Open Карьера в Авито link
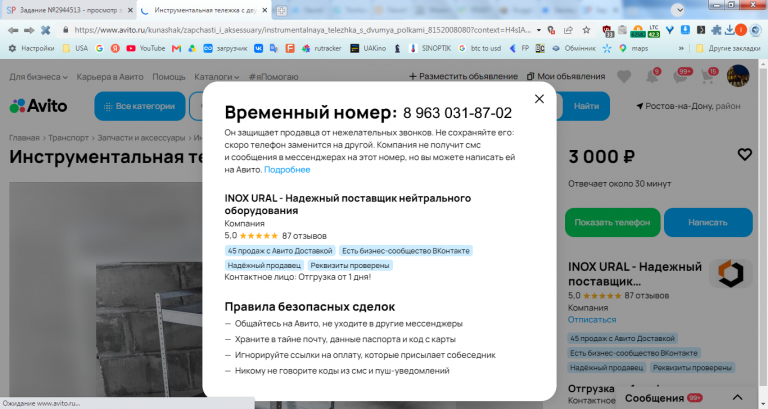The width and height of the screenshot is (768, 409). pyautogui.click(x=110, y=77)
